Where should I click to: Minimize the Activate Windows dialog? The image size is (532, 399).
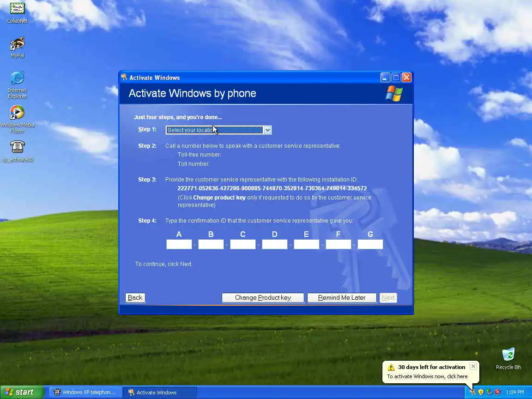point(385,78)
